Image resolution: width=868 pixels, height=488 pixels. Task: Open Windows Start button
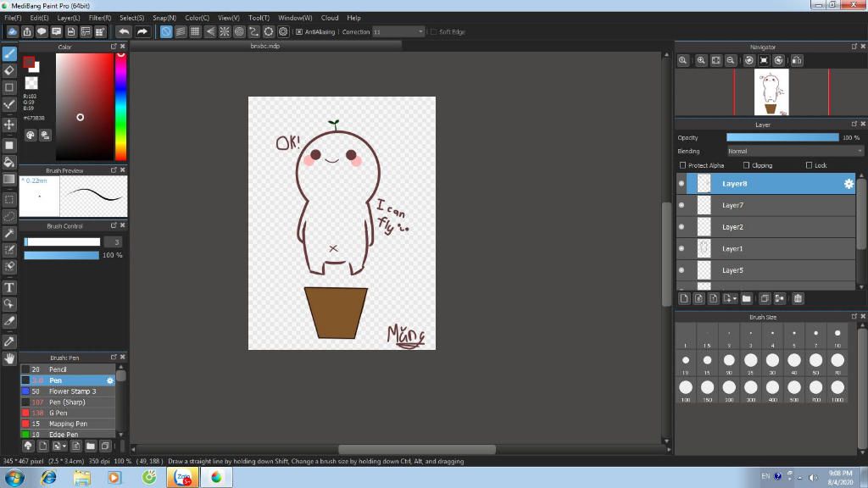click(14, 477)
